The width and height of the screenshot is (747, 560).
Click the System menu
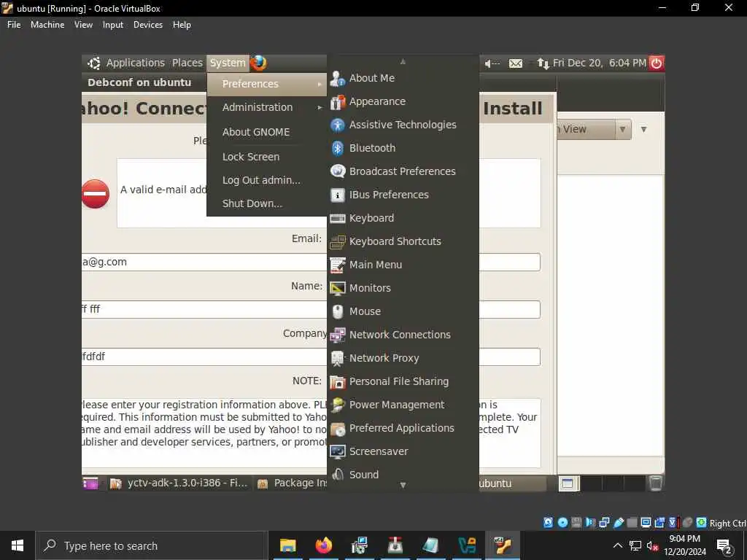coord(228,63)
